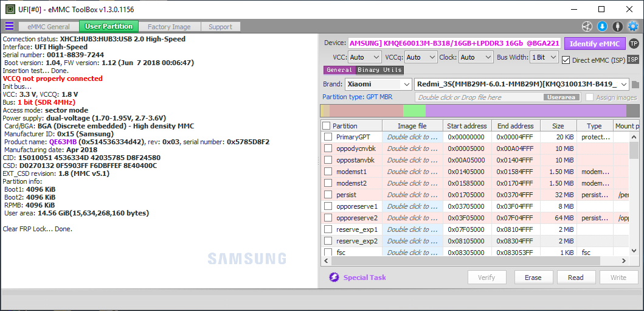Click the Start address column header
644x311 pixels.
[467, 126]
